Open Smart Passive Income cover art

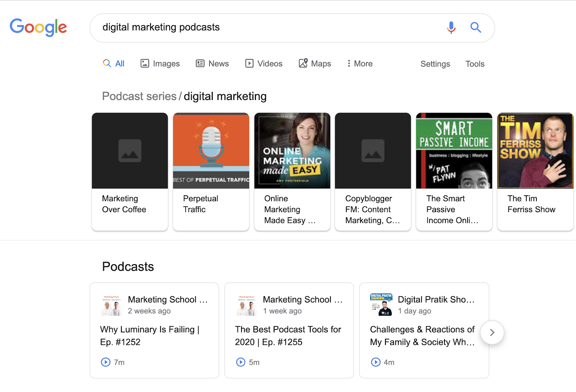[454, 151]
